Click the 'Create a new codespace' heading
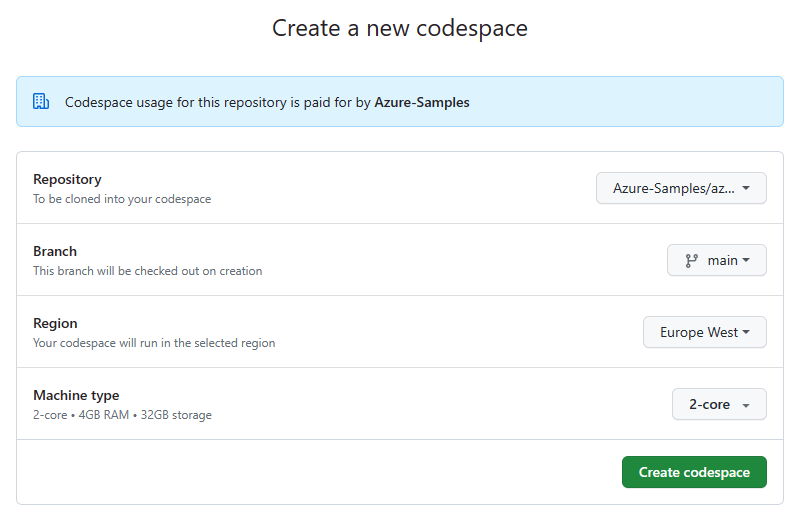Viewport: 793px width, 514px height. (x=400, y=28)
